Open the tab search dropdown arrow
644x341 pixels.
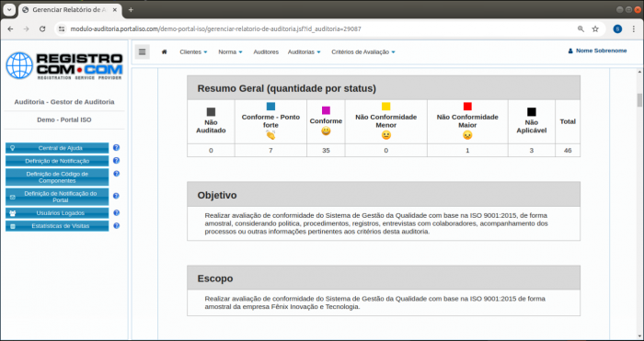(x=8, y=10)
